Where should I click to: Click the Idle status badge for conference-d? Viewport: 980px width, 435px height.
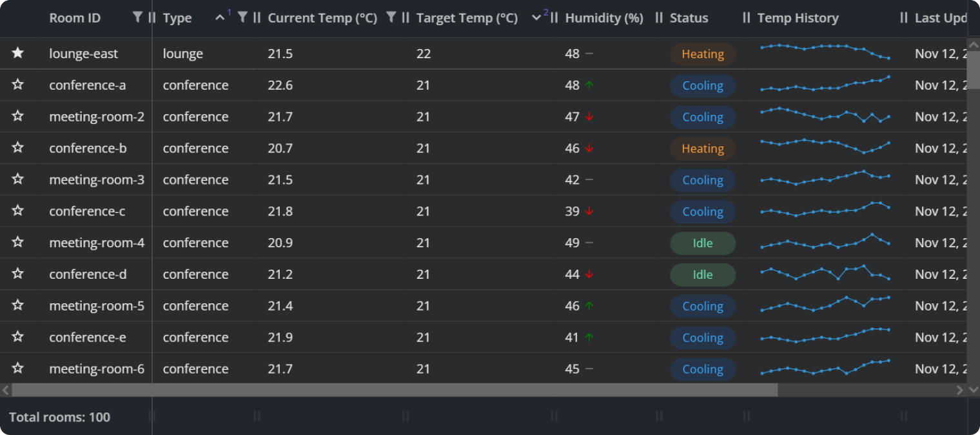point(703,275)
